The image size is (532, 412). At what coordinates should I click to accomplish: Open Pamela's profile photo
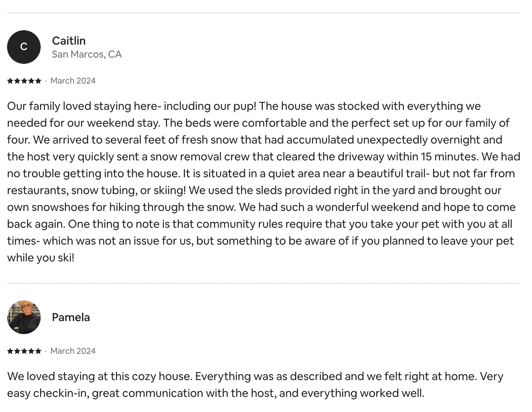click(x=24, y=317)
